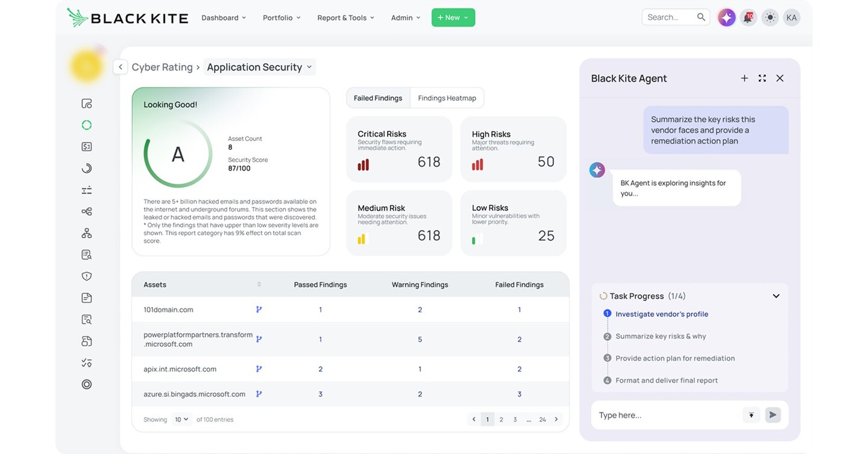Click the Cyber Rating breadcrumb link
The width and height of the screenshot is (868, 454).
[x=162, y=67]
